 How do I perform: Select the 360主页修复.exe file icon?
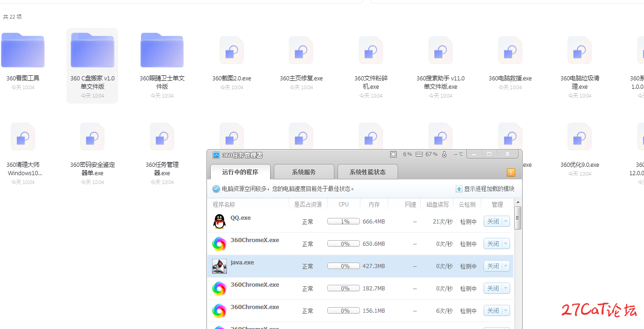pyautogui.click(x=301, y=50)
